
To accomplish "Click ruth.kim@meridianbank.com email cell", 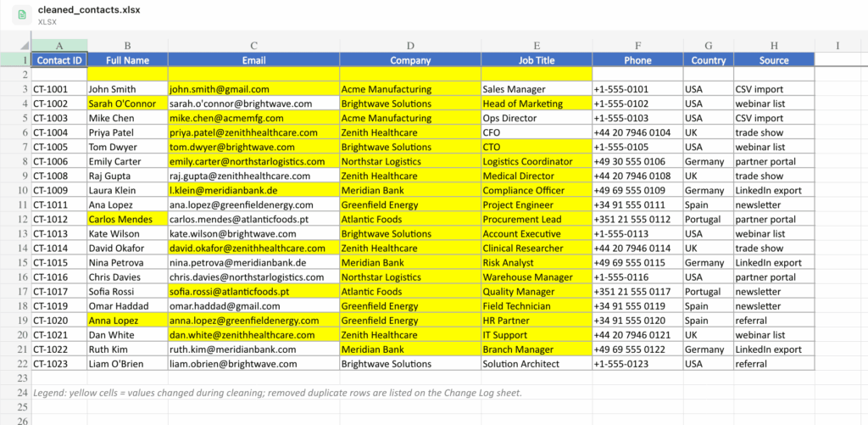I will tap(254, 350).
